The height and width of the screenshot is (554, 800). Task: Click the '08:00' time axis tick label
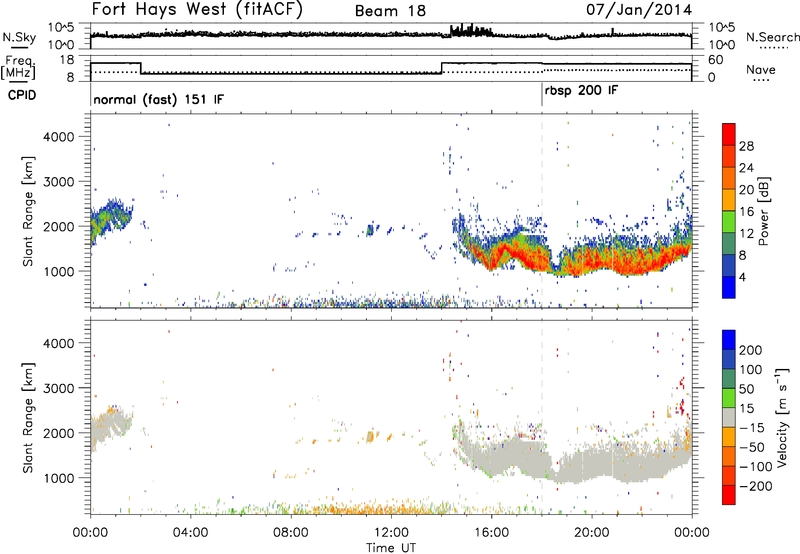291,533
